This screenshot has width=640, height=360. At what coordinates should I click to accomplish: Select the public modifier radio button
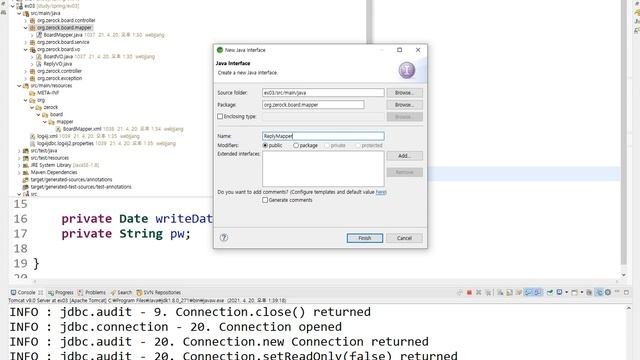pos(265,145)
